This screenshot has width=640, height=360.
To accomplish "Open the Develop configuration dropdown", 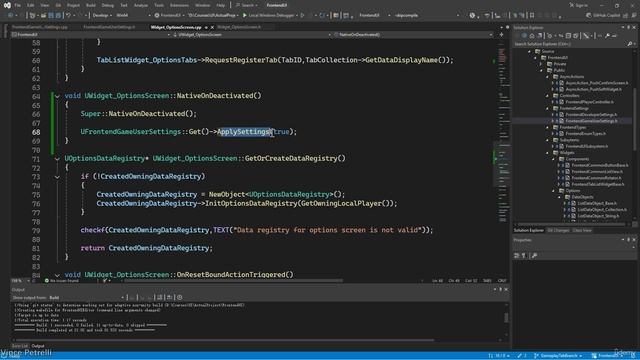I will [x=101, y=15].
